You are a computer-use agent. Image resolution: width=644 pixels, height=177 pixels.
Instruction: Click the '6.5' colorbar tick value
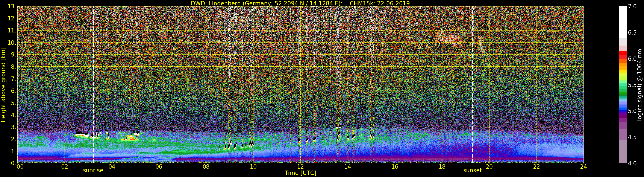[632, 33]
